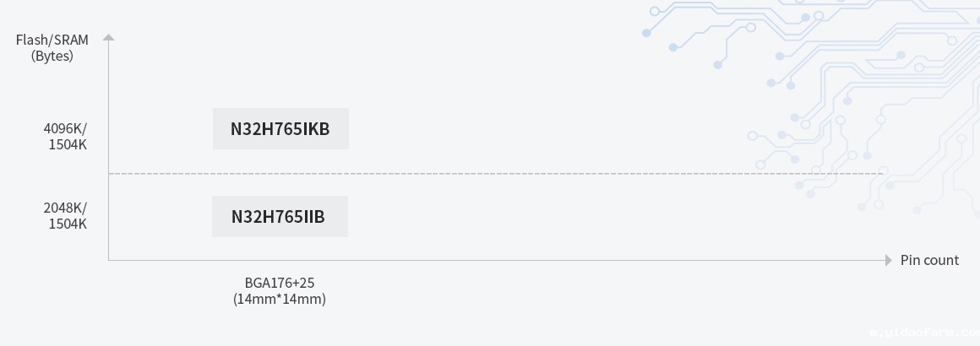Click the dashed horizontal divider line
The height and width of the screenshot is (346, 980).
tap(507, 174)
